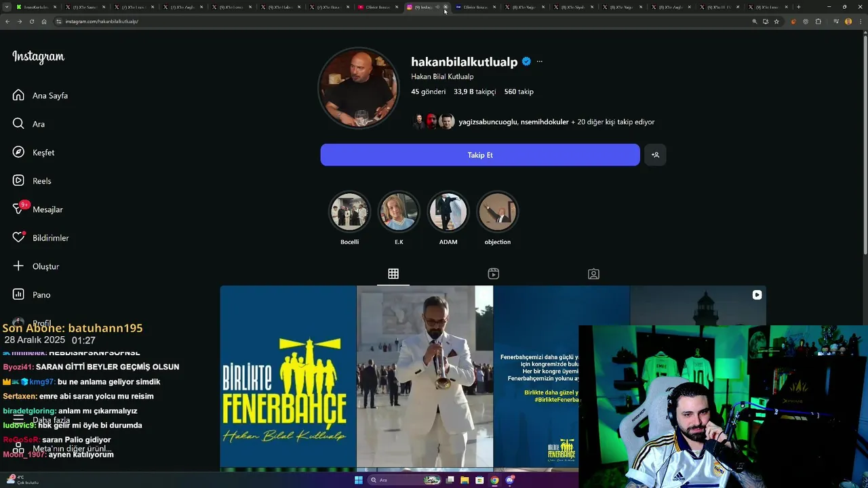This screenshot has height=488, width=868.
Task: Click the Instagram logo
Action: pos(39,57)
